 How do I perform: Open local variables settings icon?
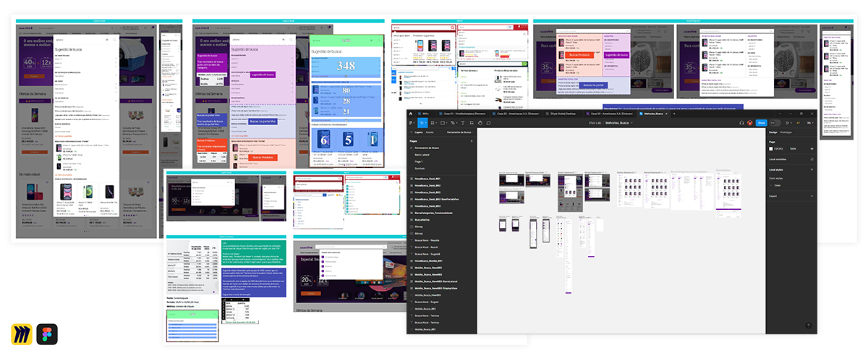click(x=812, y=159)
